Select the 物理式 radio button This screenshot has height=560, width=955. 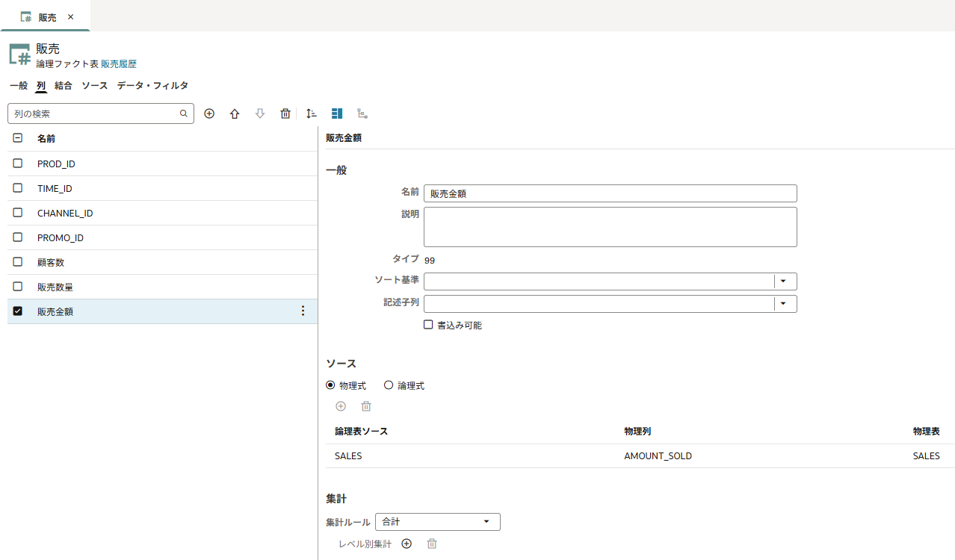pyautogui.click(x=330, y=385)
